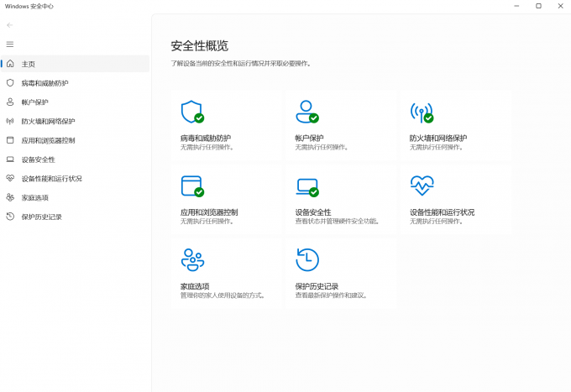Click the 保护历史记录 card title
Screen dimensions: 571x392
(317, 286)
